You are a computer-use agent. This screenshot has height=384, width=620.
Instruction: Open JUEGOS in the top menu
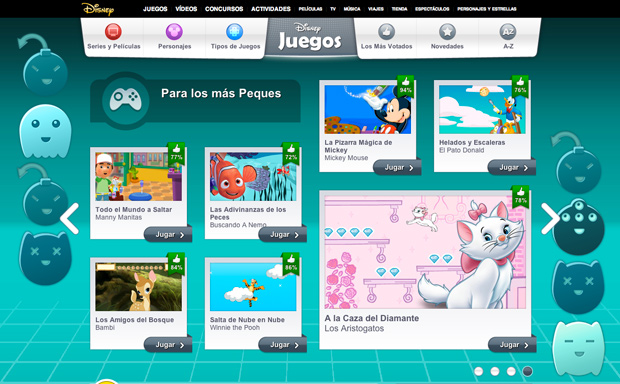[155, 9]
